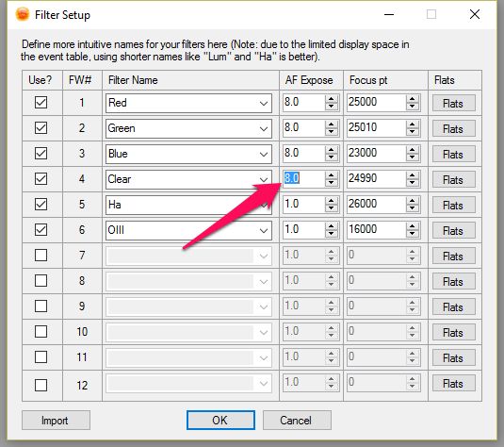Tick the Use checkbox for filter 11
The height and width of the screenshot is (447, 504).
click(41, 356)
